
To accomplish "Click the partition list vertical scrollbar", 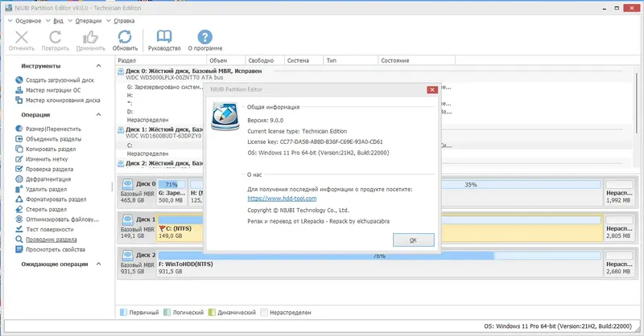I will click(637, 104).
